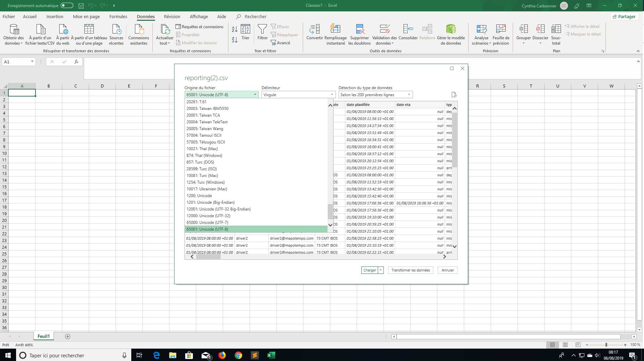Click the Sous-total icon
644x361 pixels.
tap(556, 29)
